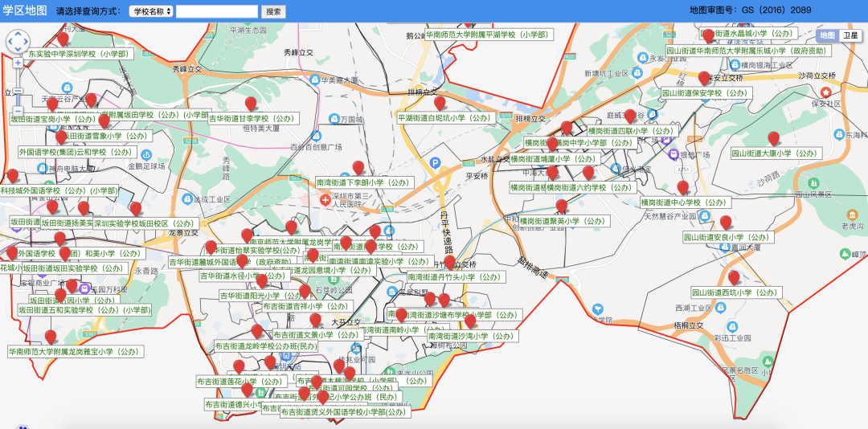Select the red pin above 南湾街道丹竹头小学

tap(449, 263)
